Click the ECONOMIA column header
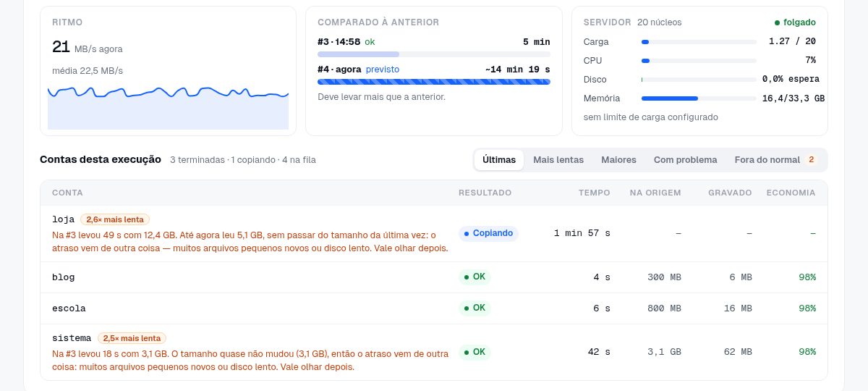 791,193
